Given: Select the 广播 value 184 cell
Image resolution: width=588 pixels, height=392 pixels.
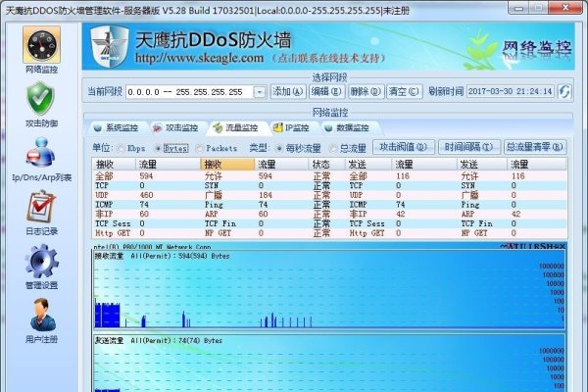Looking at the screenshot, I should 266,195.
